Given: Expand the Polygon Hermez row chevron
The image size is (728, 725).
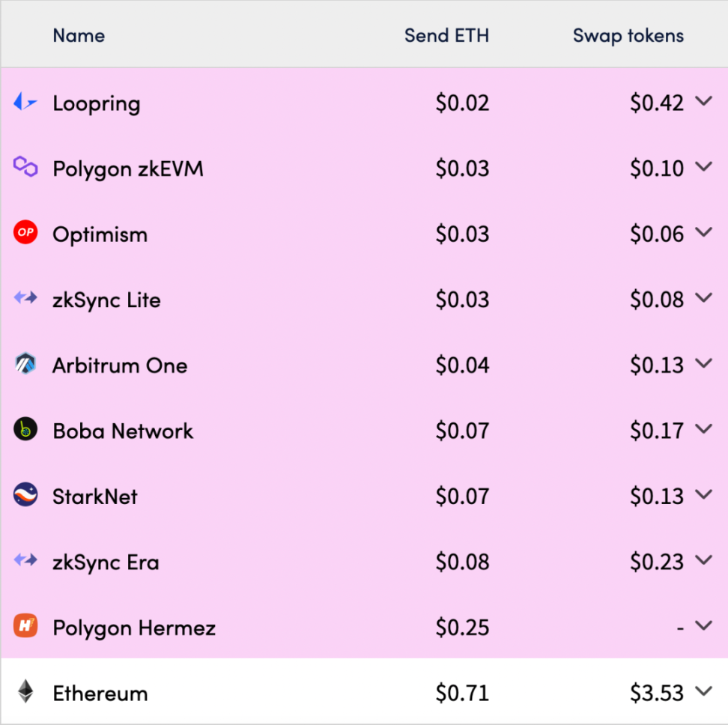Looking at the screenshot, I should coord(704,625).
